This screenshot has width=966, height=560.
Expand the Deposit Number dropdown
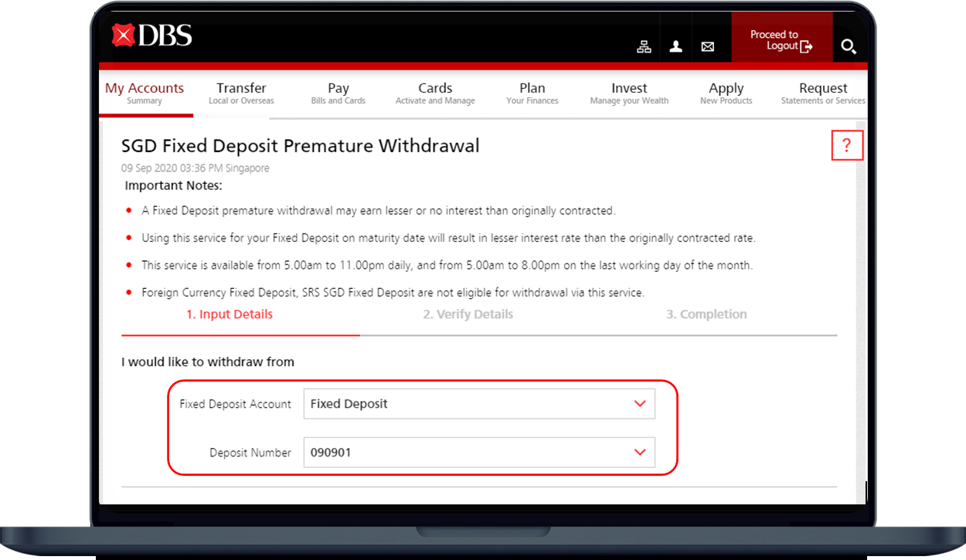click(x=479, y=453)
